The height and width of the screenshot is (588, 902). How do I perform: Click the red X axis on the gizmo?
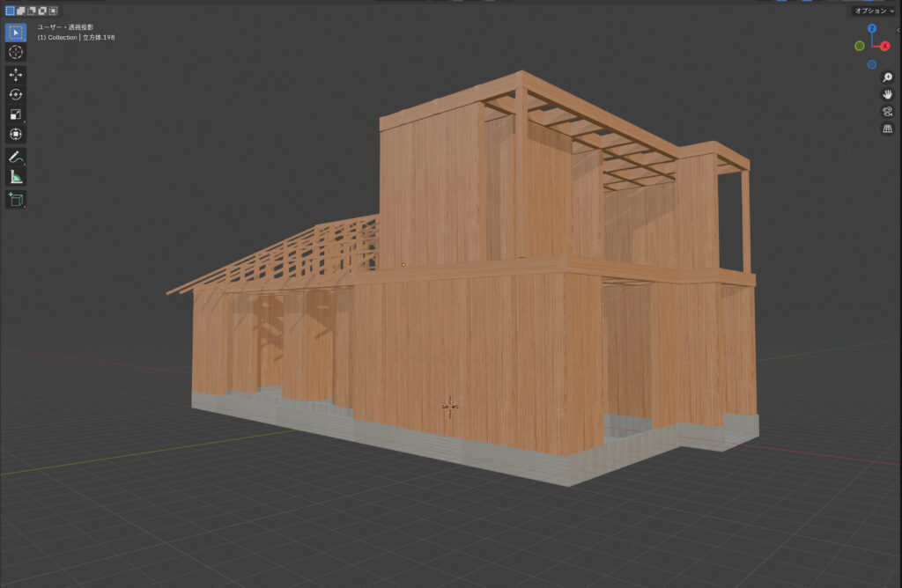[x=885, y=46]
